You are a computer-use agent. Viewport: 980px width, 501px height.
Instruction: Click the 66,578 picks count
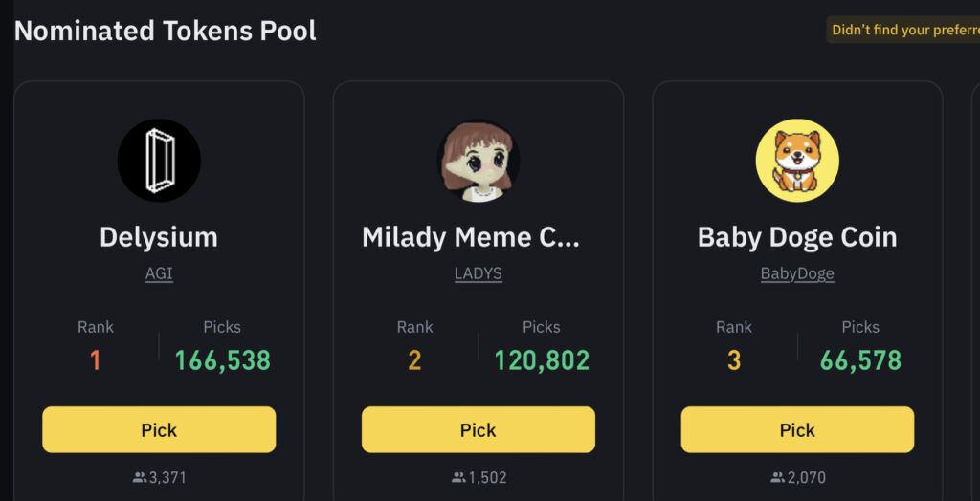pos(860,360)
